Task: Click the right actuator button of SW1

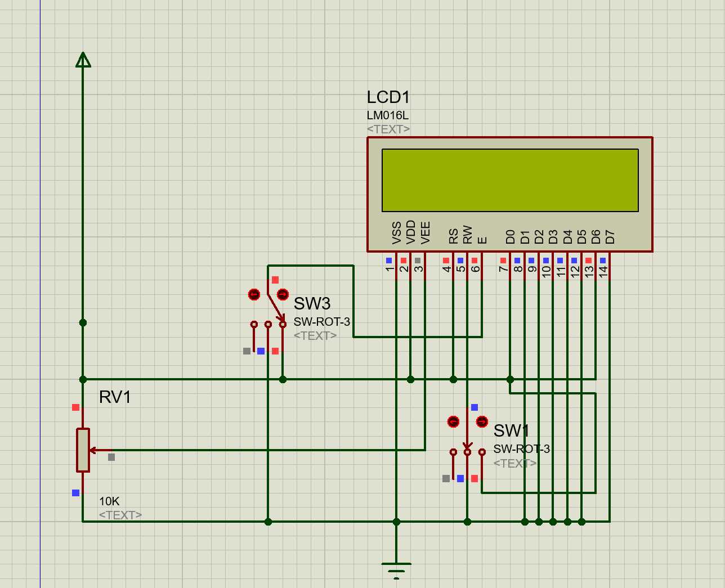Action: coord(482,421)
